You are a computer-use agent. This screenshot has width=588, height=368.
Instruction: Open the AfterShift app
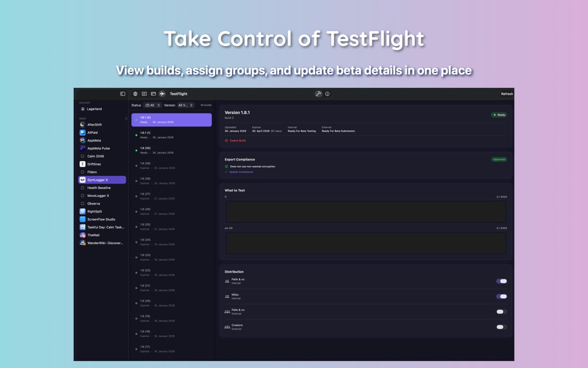(102, 125)
